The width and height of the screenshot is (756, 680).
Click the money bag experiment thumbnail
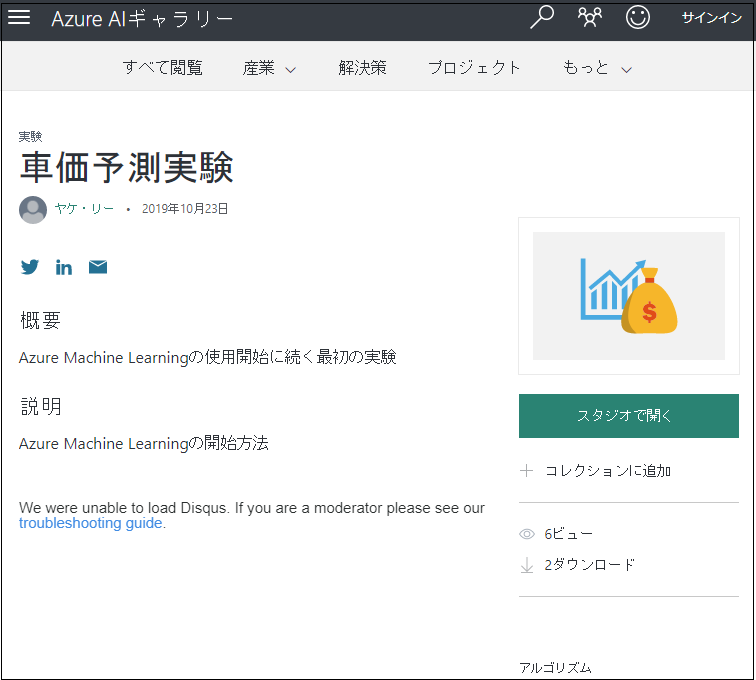pos(629,296)
